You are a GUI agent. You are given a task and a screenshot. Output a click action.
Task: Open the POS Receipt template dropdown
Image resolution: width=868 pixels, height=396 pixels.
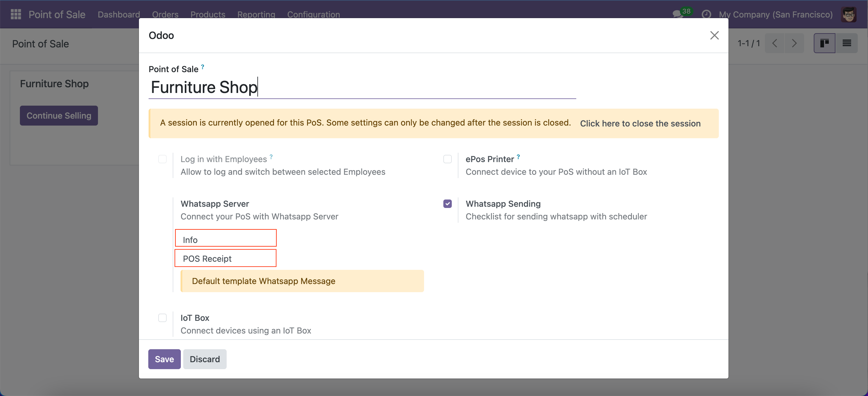coord(226,258)
